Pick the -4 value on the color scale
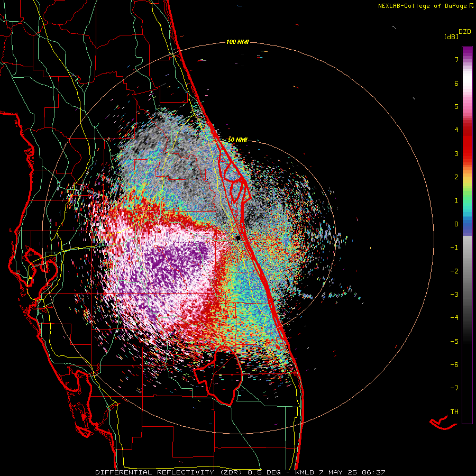476x476 pixels. tap(454, 317)
